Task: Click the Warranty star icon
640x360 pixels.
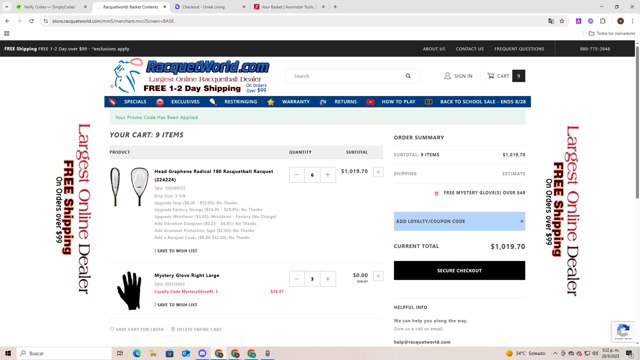Action: pyautogui.click(x=271, y=102)
